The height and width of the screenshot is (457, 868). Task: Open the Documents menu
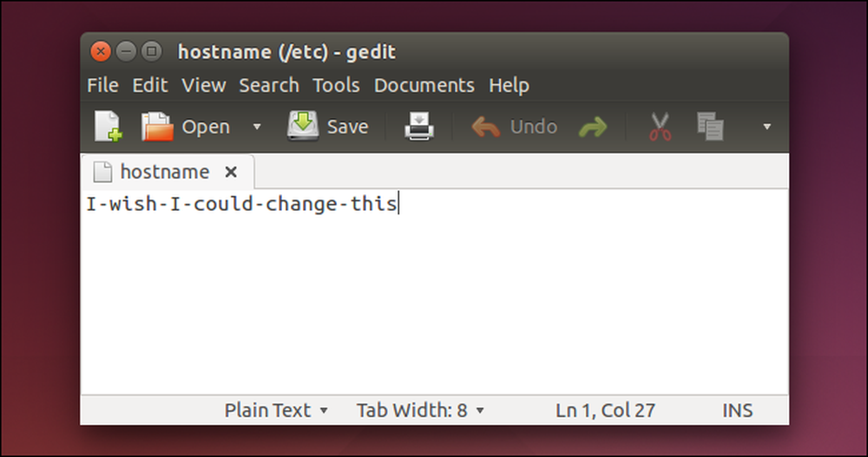(424, 85)
